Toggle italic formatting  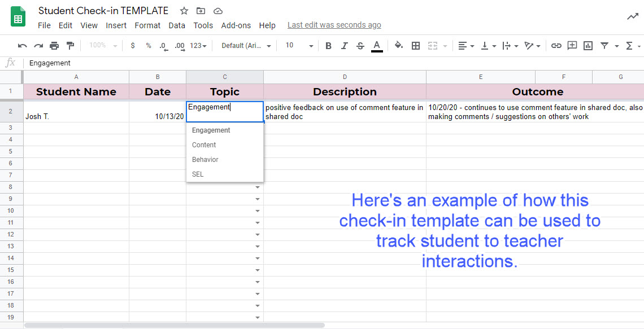click(x=344, y=46)
